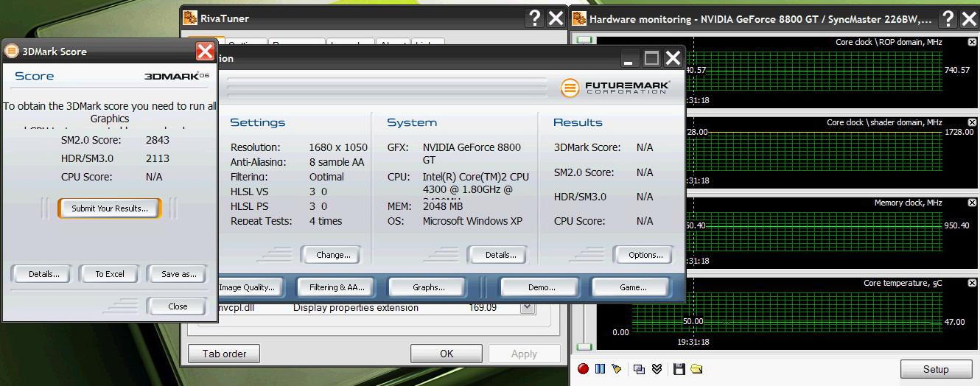This screenshot has height=386, width=980.
Task: Click Tab order in RivaTuner
Action: click(x=224, y=354)
